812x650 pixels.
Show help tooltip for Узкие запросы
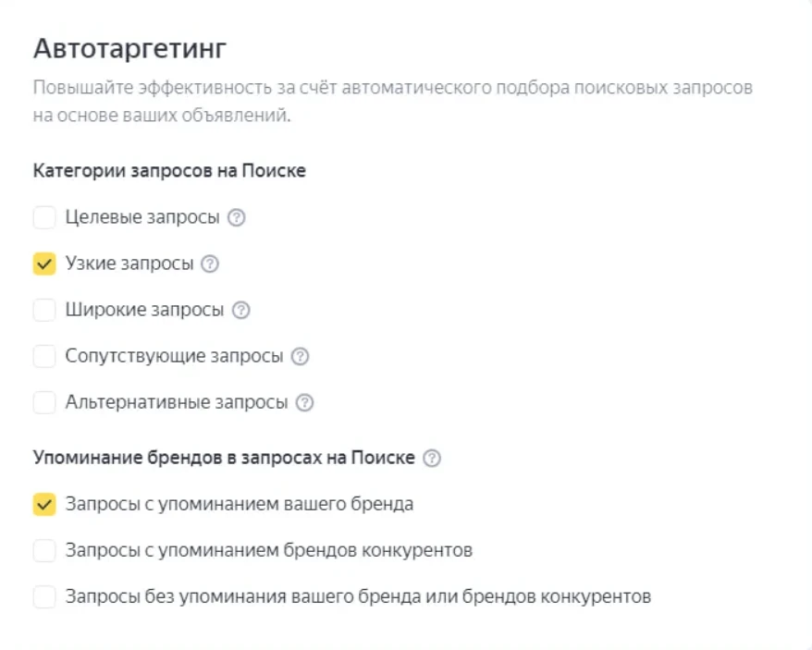pyautogui.click(x=210, y=264)
